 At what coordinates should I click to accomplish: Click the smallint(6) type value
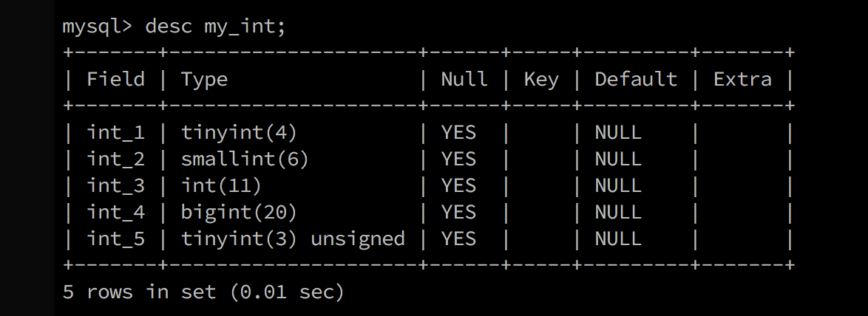coord(245,159)
